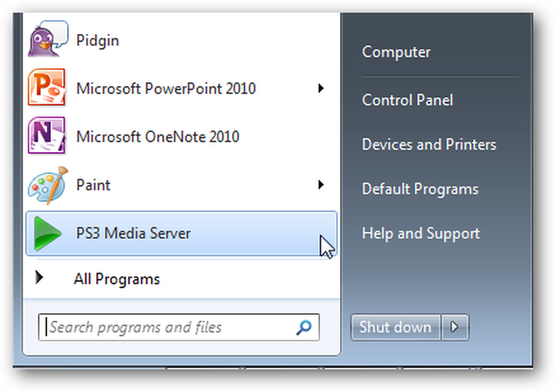Click the Paint palette icon
This screenshot has width=556, height=392.
pos(48,185)
